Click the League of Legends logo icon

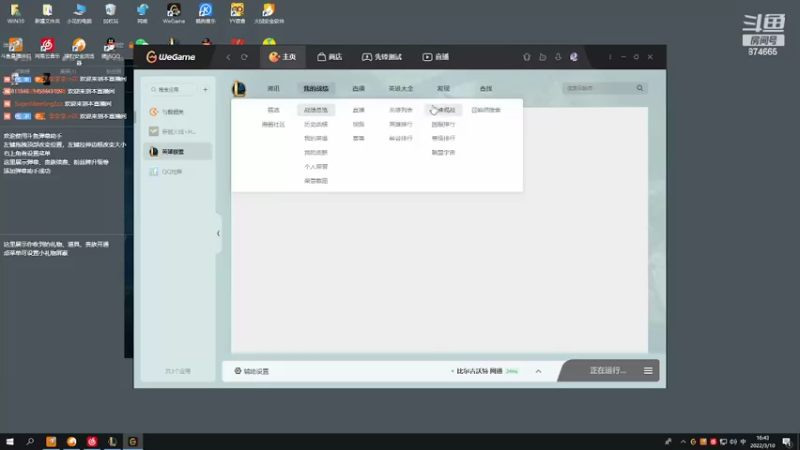(239, 88)
